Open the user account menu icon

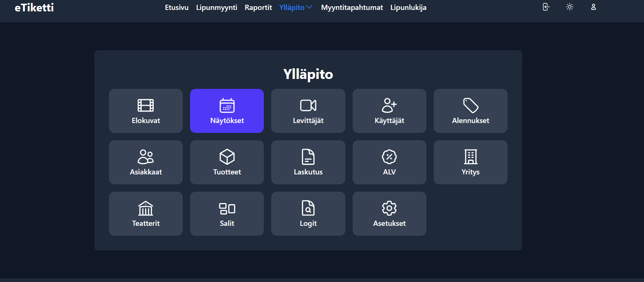coord(593,7)
